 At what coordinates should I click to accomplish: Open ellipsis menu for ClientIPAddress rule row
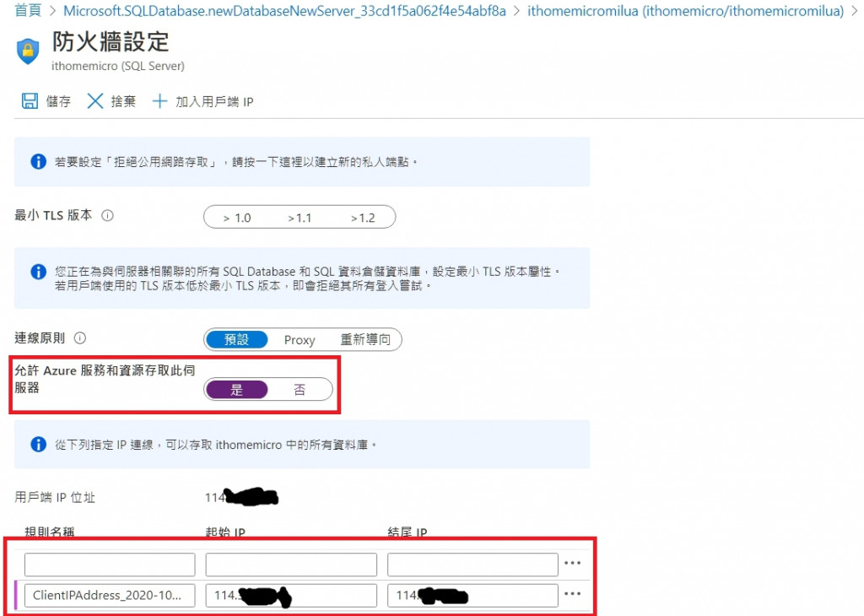[x=573, y=594]
